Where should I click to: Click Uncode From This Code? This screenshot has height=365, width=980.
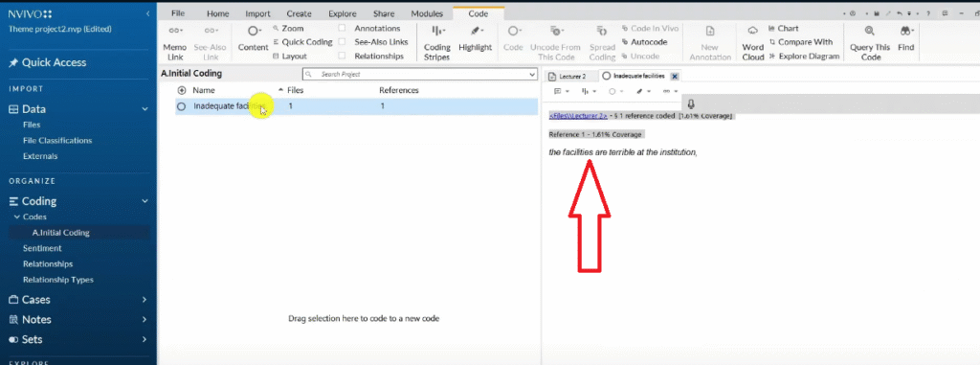556,42
